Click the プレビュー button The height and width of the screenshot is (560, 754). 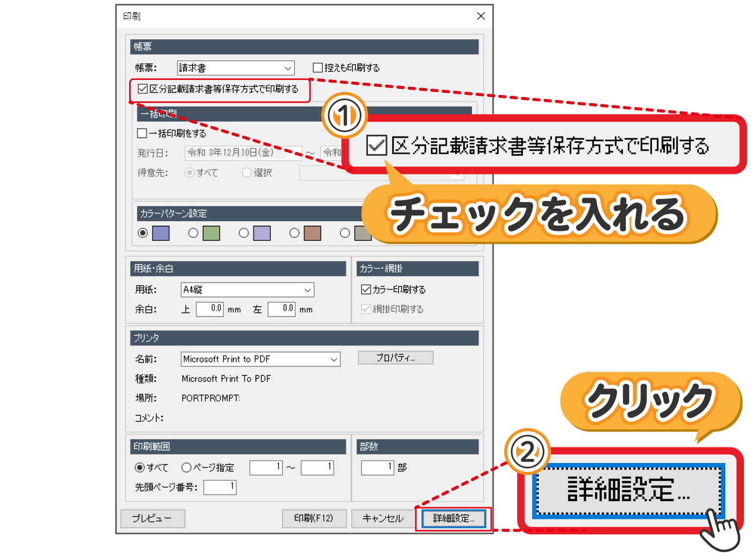point(153,518)
